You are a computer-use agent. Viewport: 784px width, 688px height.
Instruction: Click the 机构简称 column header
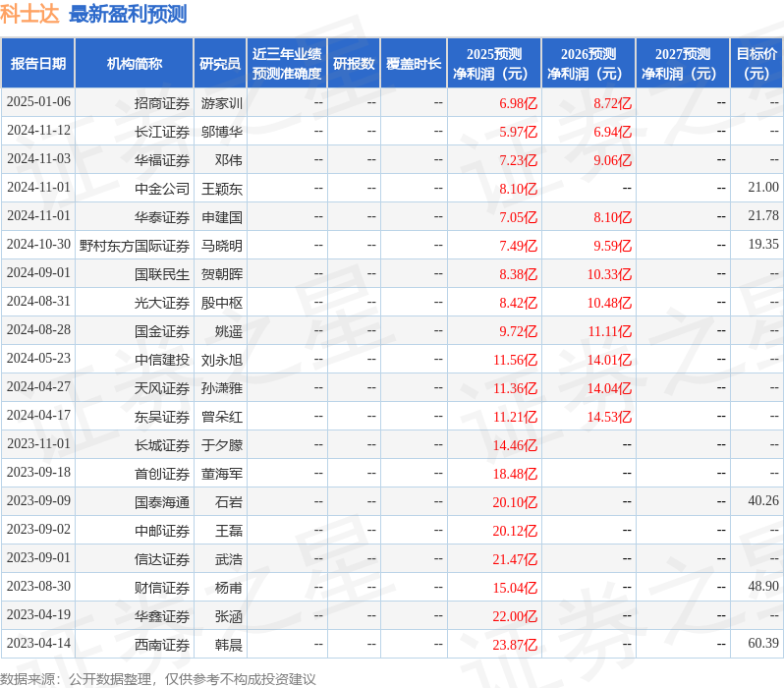coord(134,64)
